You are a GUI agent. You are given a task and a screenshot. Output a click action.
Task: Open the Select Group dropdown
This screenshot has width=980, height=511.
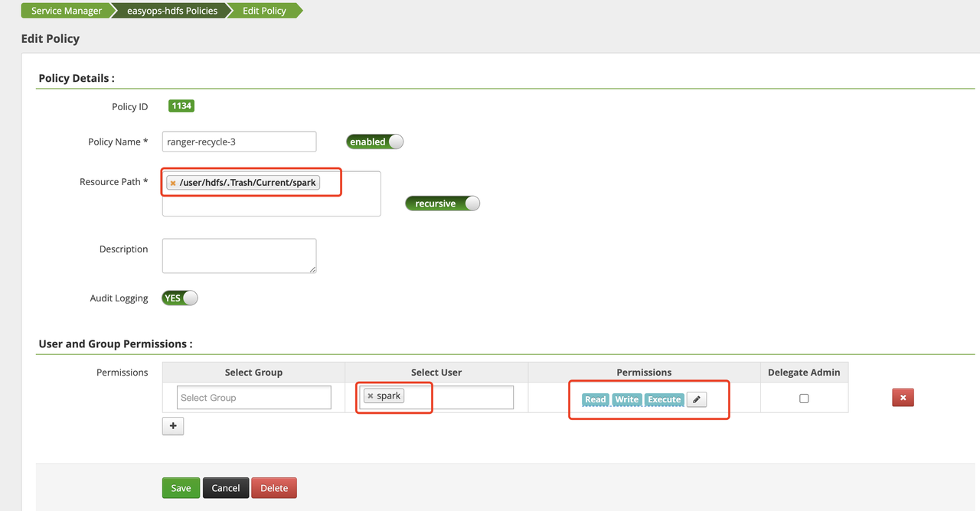click(253, 397)
